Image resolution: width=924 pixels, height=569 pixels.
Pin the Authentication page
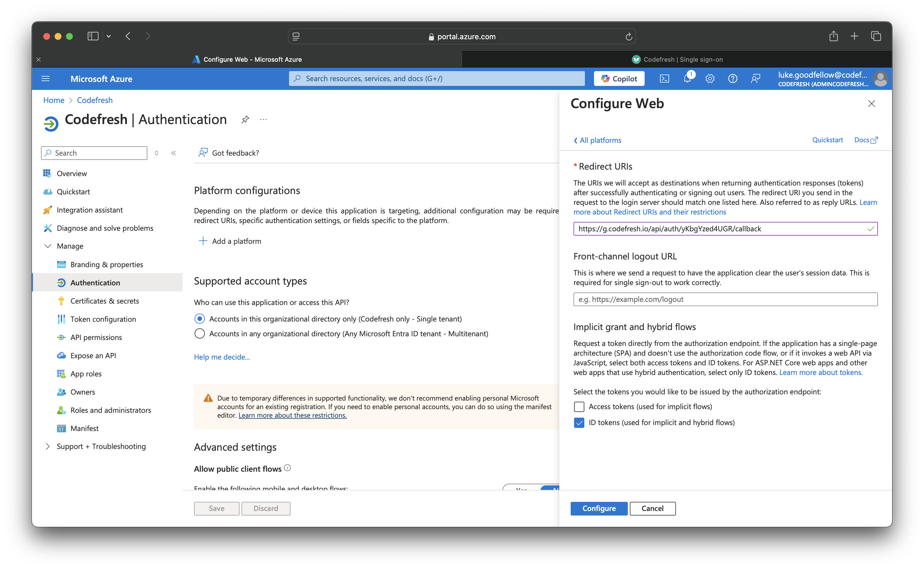[245, 120]
